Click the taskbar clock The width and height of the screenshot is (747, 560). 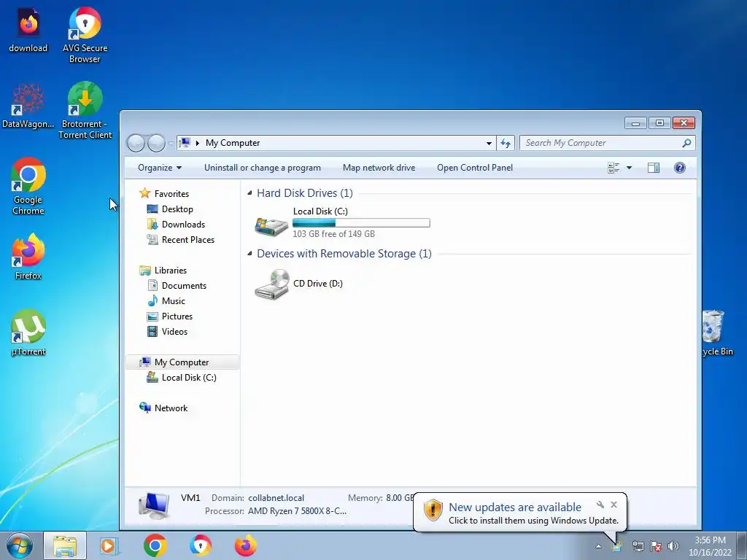pos(710,545)
